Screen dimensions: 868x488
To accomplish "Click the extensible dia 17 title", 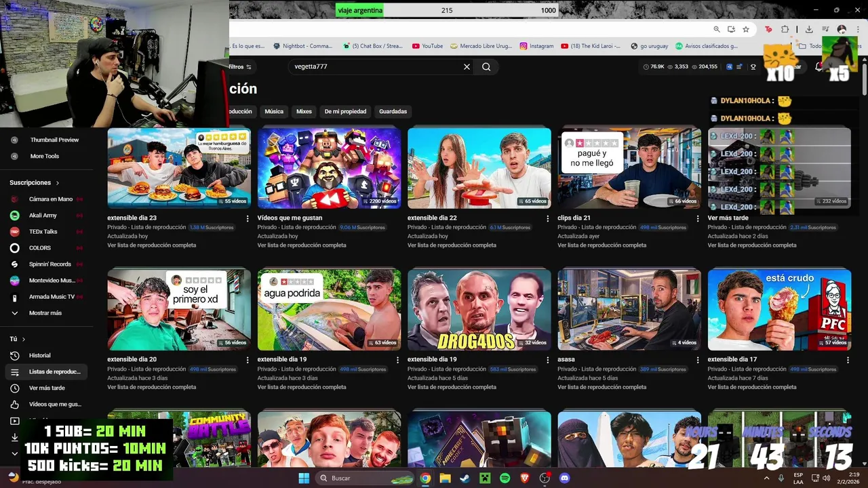I will tap(732, 359).
